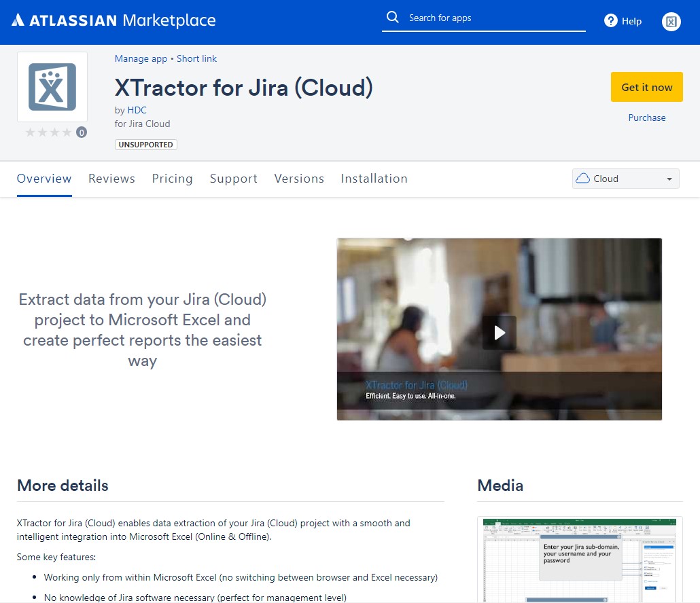Open the Support tab
Viewport: 700px width, 603px height.
click(234, 179)
